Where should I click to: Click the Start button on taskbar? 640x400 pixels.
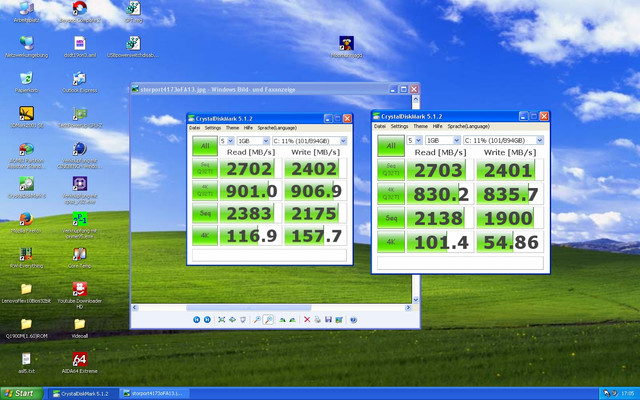pyautogui.click(x=21, y=393)
